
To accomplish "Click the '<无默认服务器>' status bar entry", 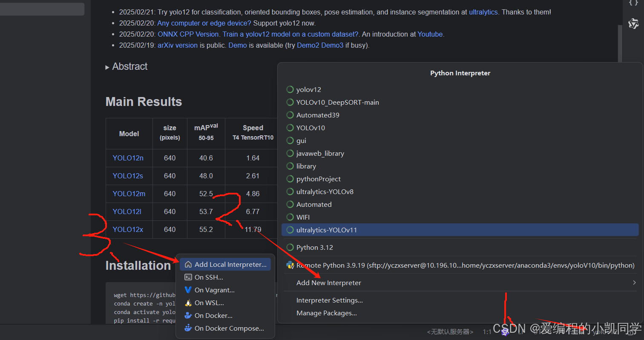I will coord(450,331).
